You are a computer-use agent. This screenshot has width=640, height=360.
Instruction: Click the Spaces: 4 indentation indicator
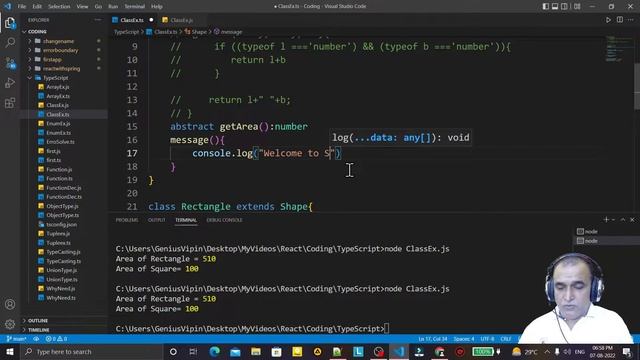click(x=464, y=339)
